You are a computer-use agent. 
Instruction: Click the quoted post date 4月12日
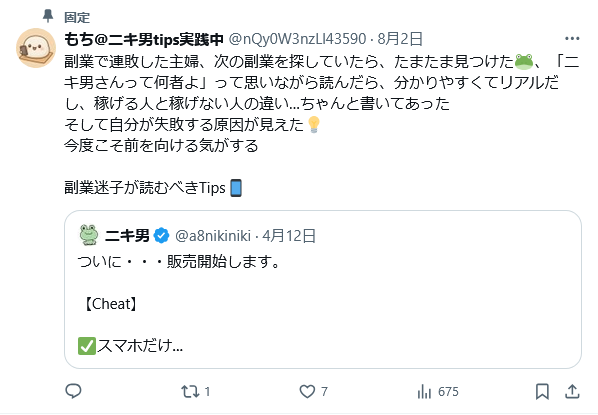289,236
